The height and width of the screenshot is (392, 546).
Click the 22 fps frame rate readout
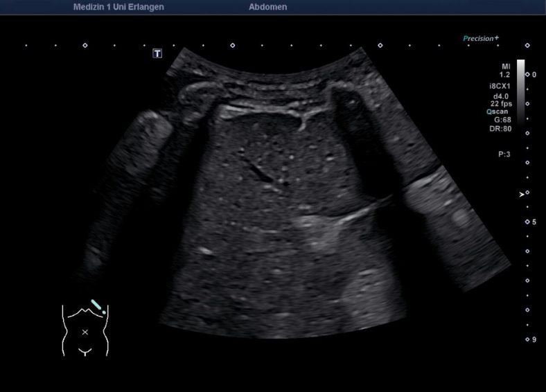pyautogui.click(x=500, y=103)
